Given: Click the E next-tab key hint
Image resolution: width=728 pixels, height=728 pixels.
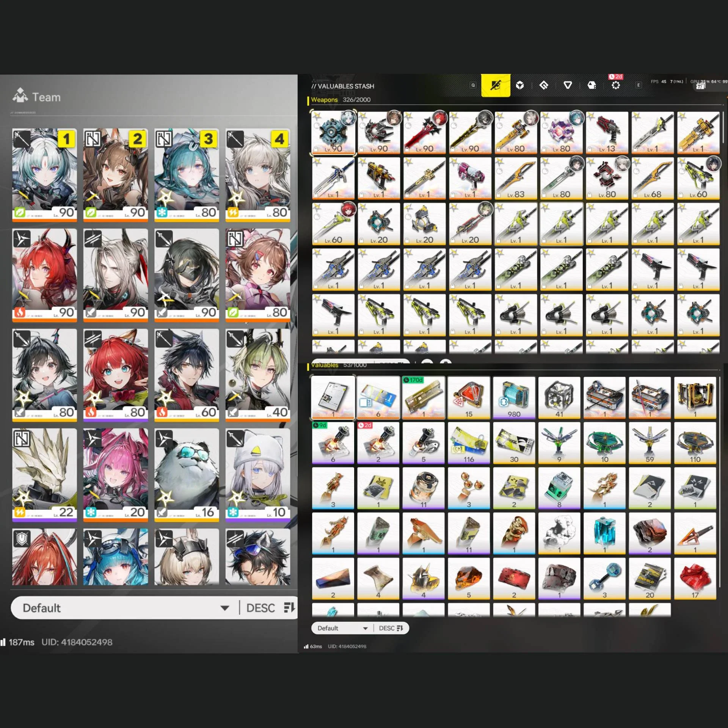Looking at the screenshot, I should tap(639, 85).
